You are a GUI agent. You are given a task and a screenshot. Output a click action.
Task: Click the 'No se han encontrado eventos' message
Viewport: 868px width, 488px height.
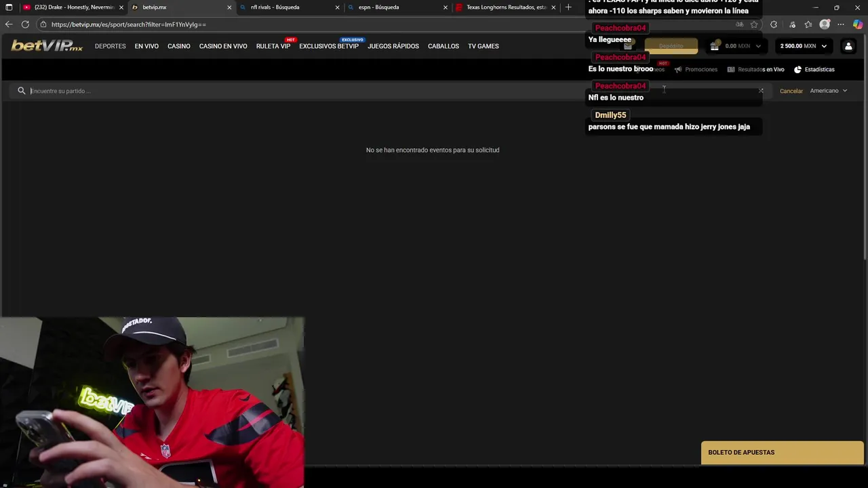pos(433,150)
